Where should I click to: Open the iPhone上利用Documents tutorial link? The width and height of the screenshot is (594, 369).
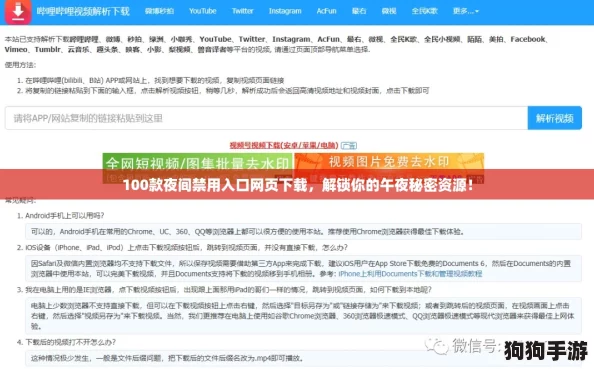click(410, 274)
